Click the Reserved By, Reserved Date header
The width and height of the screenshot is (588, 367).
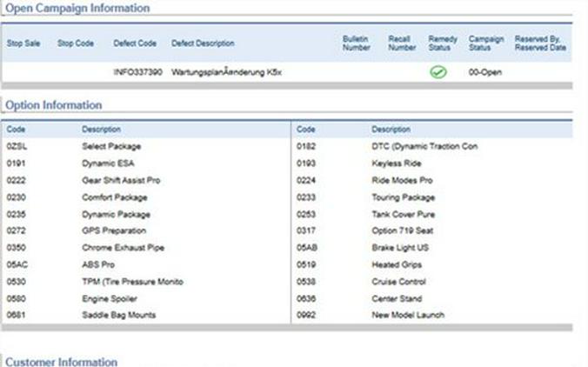pos(540,43)
